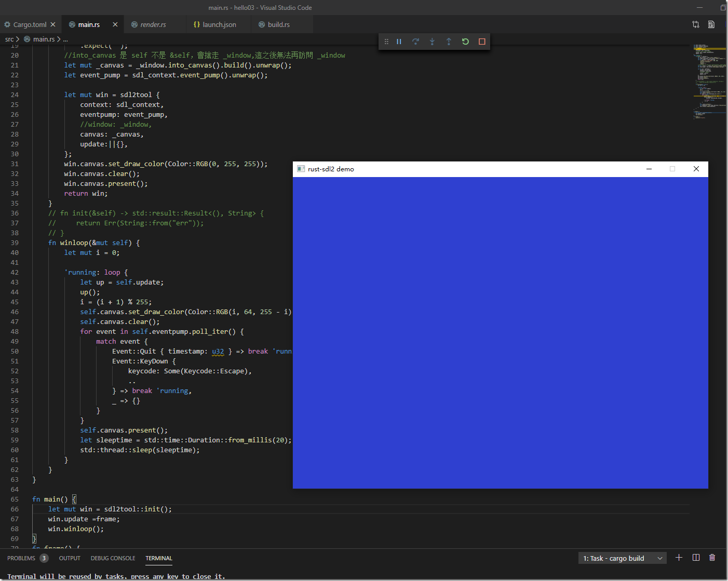The height and width of the screenshot is (581, 728).
Task: Minimize the rust-sdl2 demo window
Action: pos(649,169)
